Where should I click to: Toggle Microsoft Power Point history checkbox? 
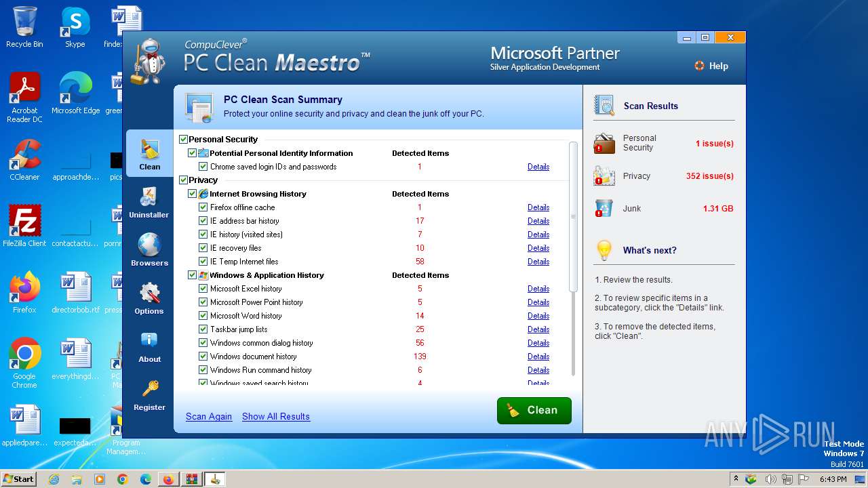[203, 302]
